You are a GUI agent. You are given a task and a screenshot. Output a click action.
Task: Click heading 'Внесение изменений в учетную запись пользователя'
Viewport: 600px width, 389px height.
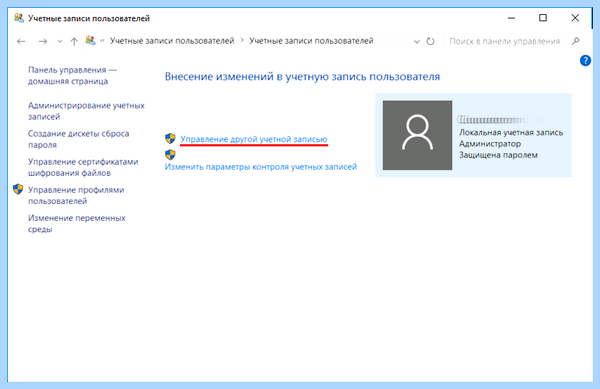[x=302, y=76]
